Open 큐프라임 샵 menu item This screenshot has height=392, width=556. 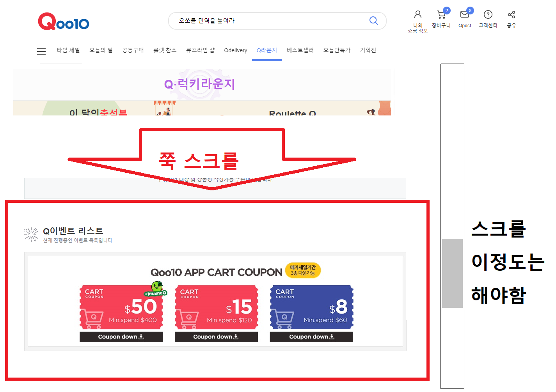(x=201, y=50)
